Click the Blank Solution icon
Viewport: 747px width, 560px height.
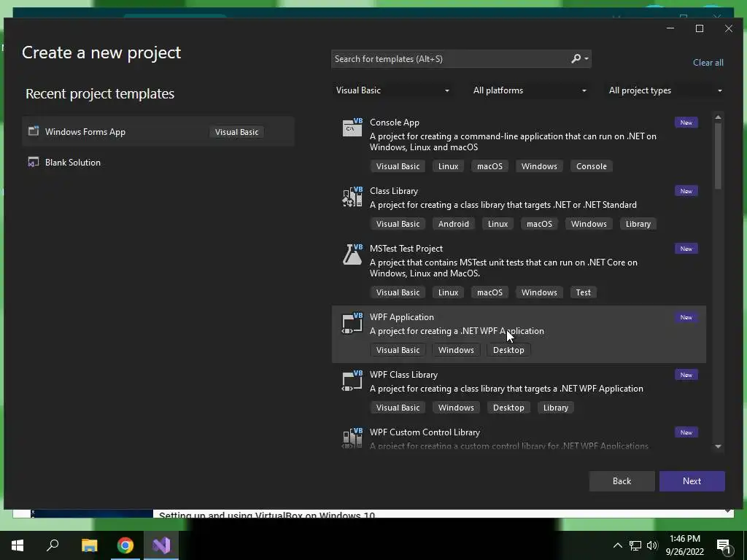click(x=34, y=162)
